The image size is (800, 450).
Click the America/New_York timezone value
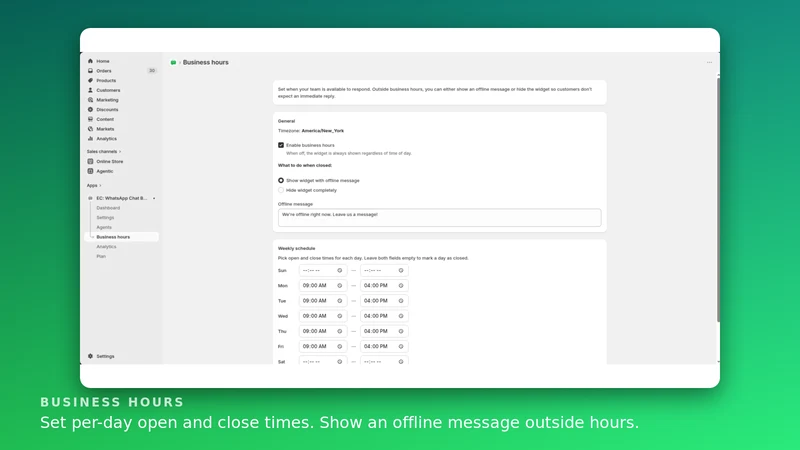(x=322, y=131)
